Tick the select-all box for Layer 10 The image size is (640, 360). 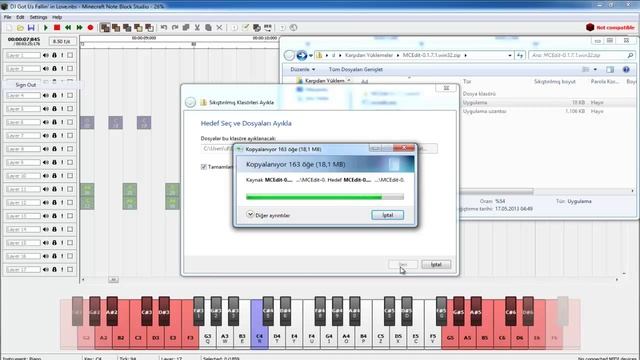[x=70, y=176]
